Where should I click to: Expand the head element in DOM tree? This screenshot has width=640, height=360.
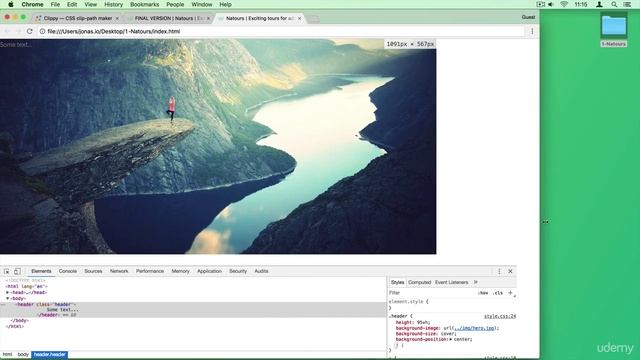pyautogui.click(x=7, y=293)
